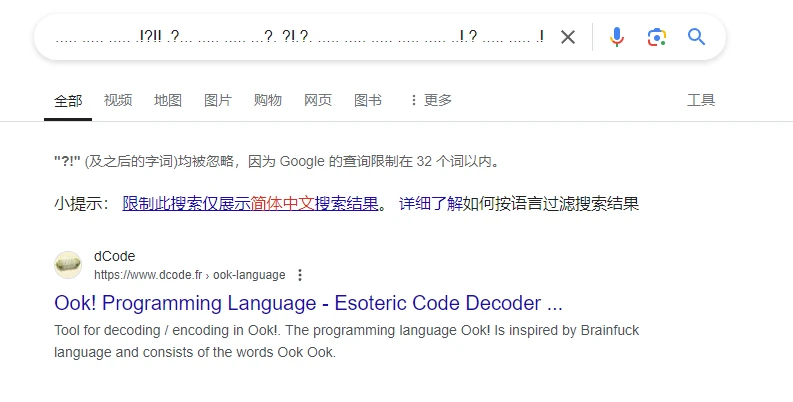Viewport: 793px width, 402px height.
Task: Switch to the 网页 tab
Action: tap(318, 100)
